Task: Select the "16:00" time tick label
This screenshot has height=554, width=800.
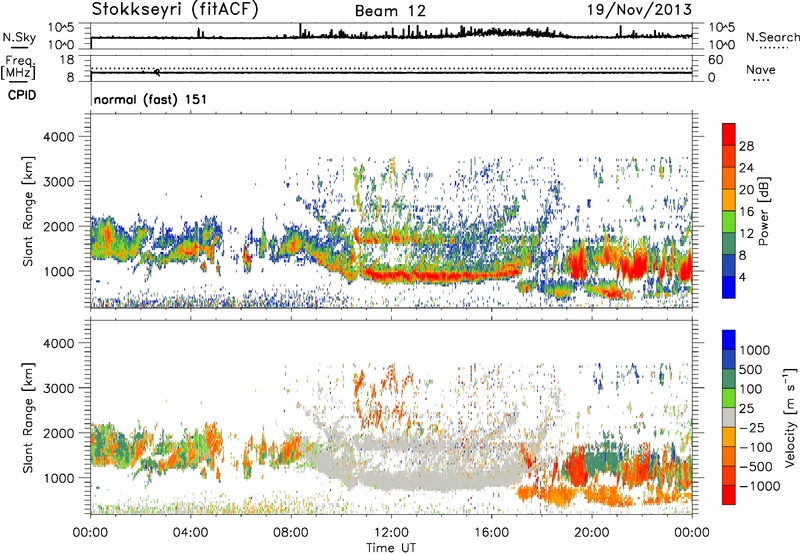Action: pyautogui.click(x=491, y=533)
